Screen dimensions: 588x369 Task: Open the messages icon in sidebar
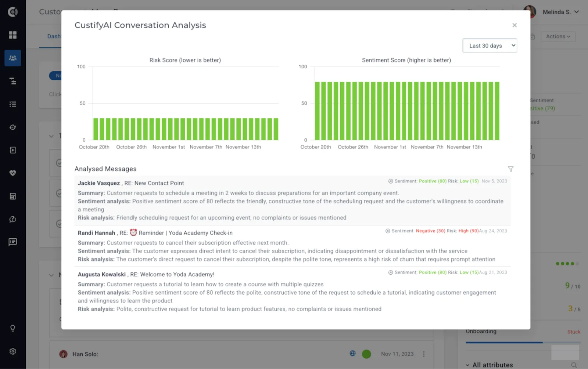coord(13,242)
